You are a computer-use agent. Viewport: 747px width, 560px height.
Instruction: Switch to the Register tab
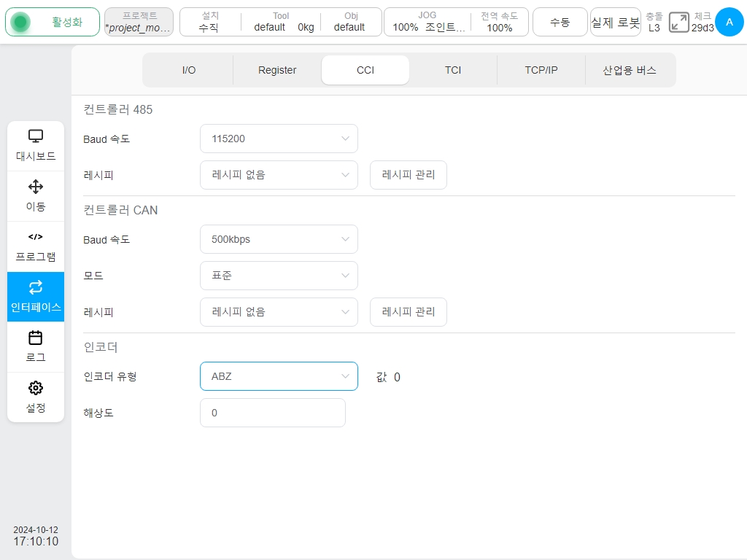click(277, 70)
